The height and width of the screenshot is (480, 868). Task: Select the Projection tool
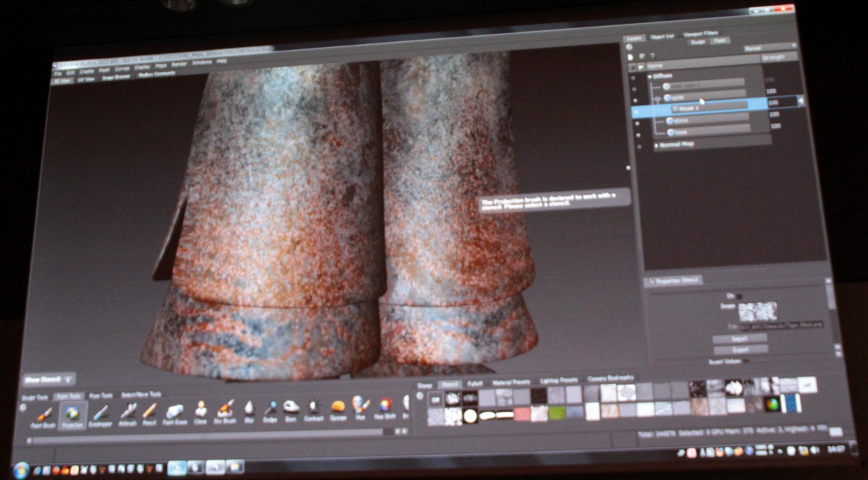pos(72,416)
